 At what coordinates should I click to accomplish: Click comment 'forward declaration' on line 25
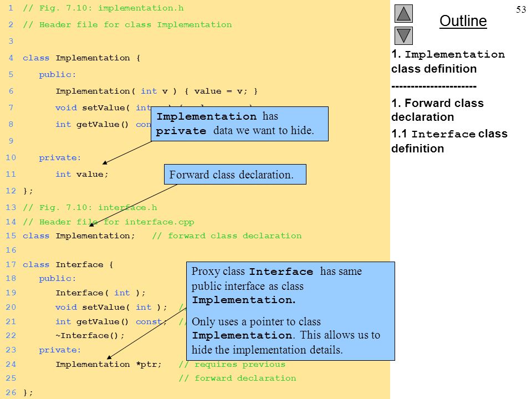pos(237,378)
